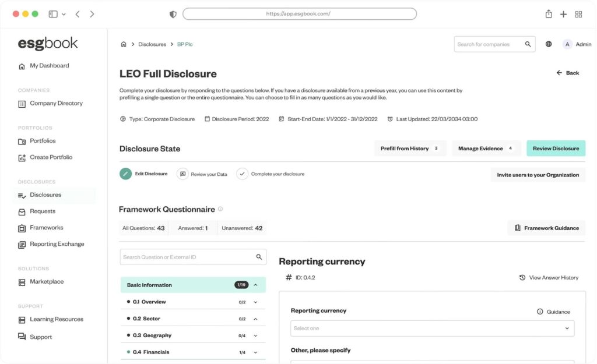
Task: Click the Edit Disclosure pencil step icon
Action: (125, 174)
